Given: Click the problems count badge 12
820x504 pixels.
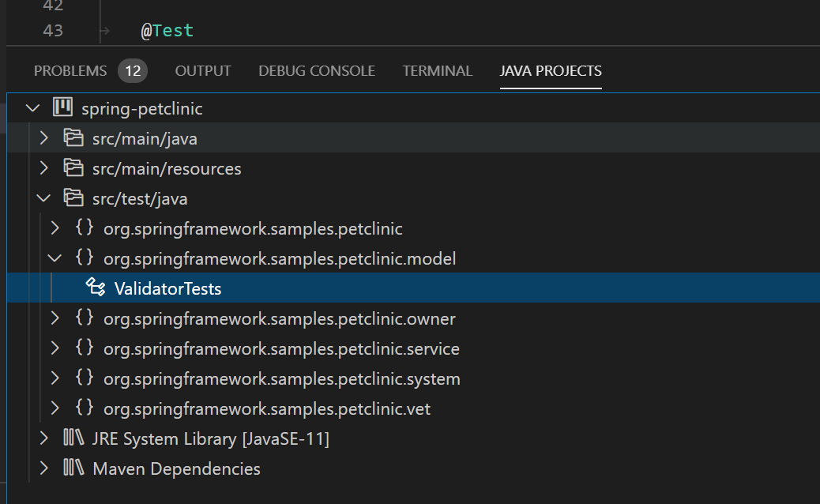Looking at the screenshot, I should click(133, 70).
